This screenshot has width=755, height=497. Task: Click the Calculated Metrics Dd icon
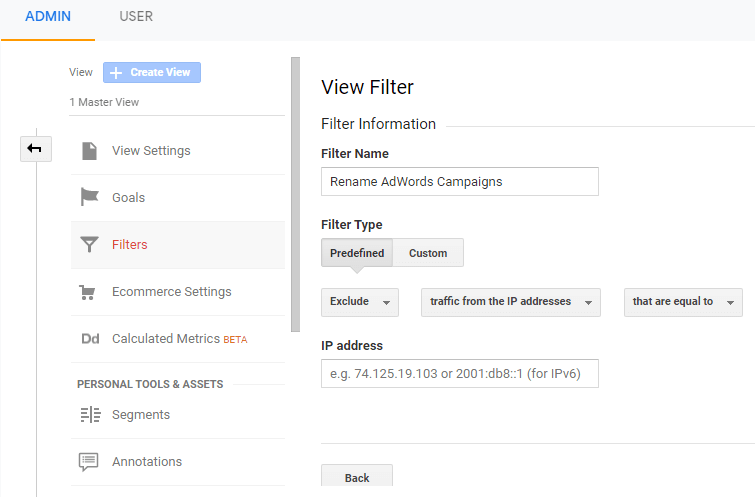[90, 339]
